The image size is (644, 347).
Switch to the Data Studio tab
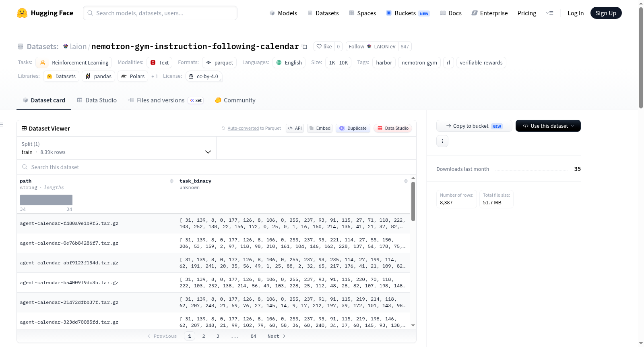97,100
